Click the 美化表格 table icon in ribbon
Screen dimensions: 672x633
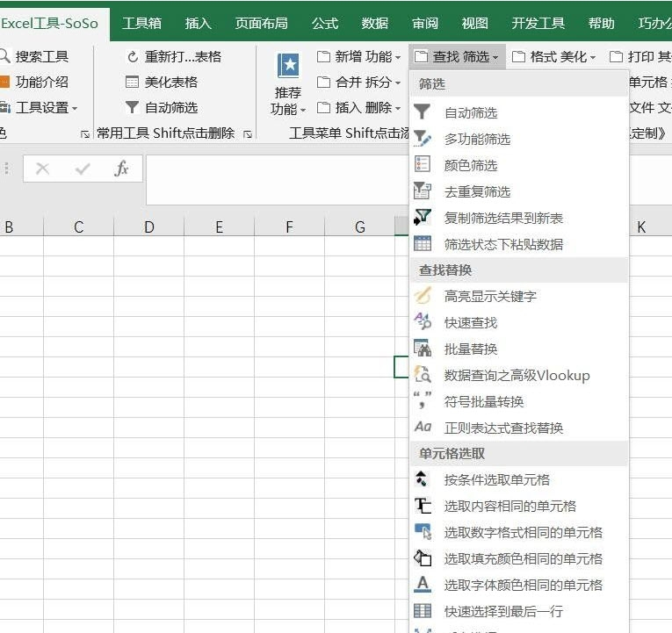tap(132, 82)
